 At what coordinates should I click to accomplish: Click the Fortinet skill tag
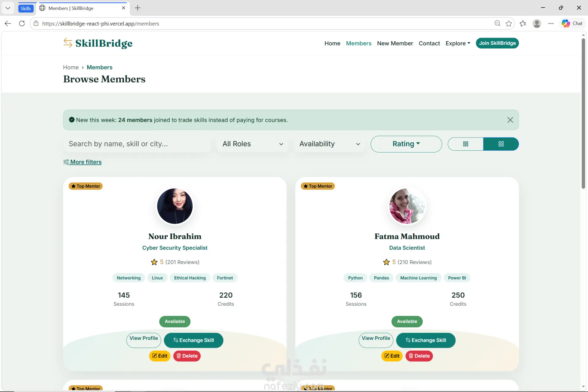[x=225, y=278]
